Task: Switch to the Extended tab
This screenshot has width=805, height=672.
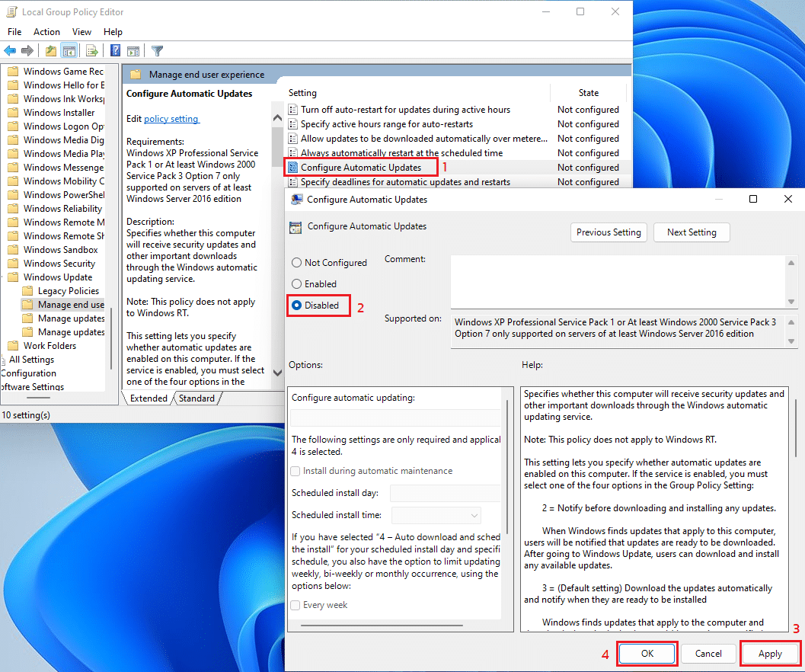Action: click(148, 398)
